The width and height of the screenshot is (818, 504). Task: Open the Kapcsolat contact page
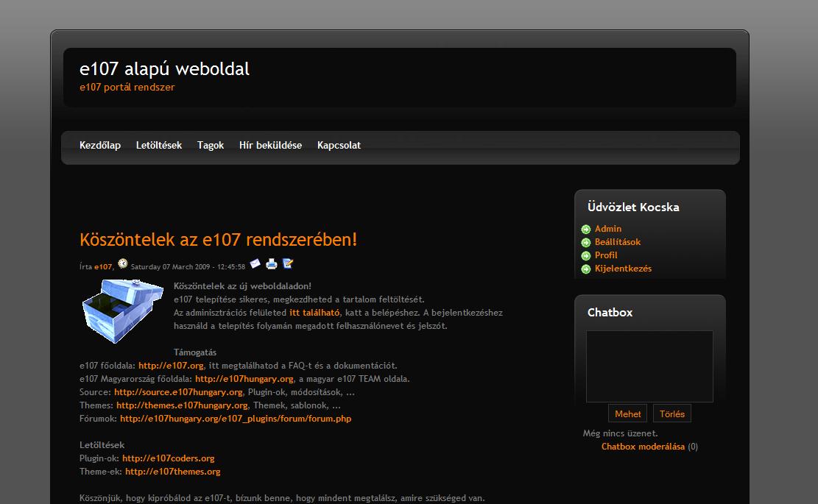coord(339,146)
